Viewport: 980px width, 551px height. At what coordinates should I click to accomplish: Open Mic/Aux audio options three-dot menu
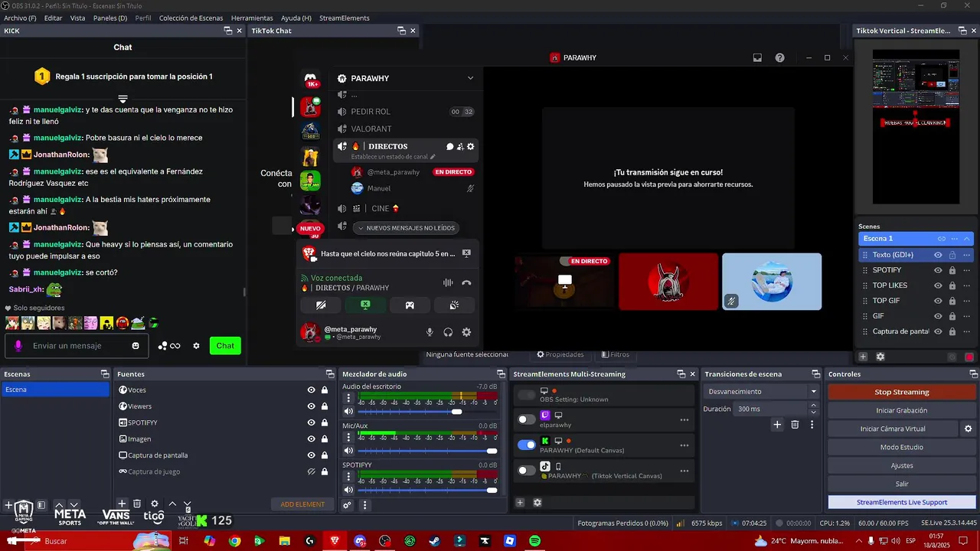click(x=348, y=437)
